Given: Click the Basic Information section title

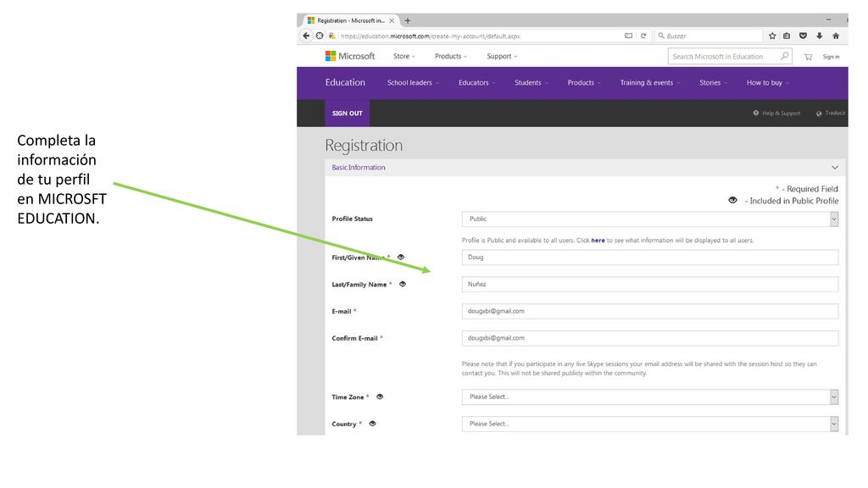Looking at the screenshot, I should coord(359,167).
